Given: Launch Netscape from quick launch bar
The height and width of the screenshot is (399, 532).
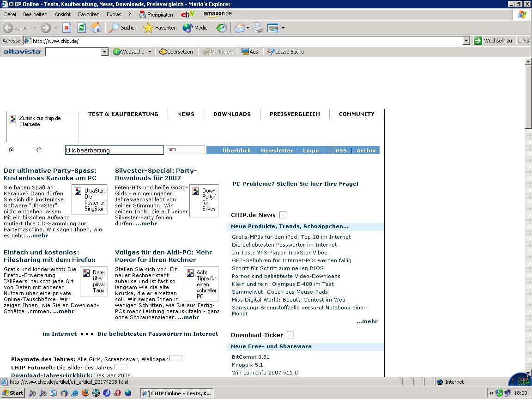Looking at the screenshot, I should click(x=96, y=393).
